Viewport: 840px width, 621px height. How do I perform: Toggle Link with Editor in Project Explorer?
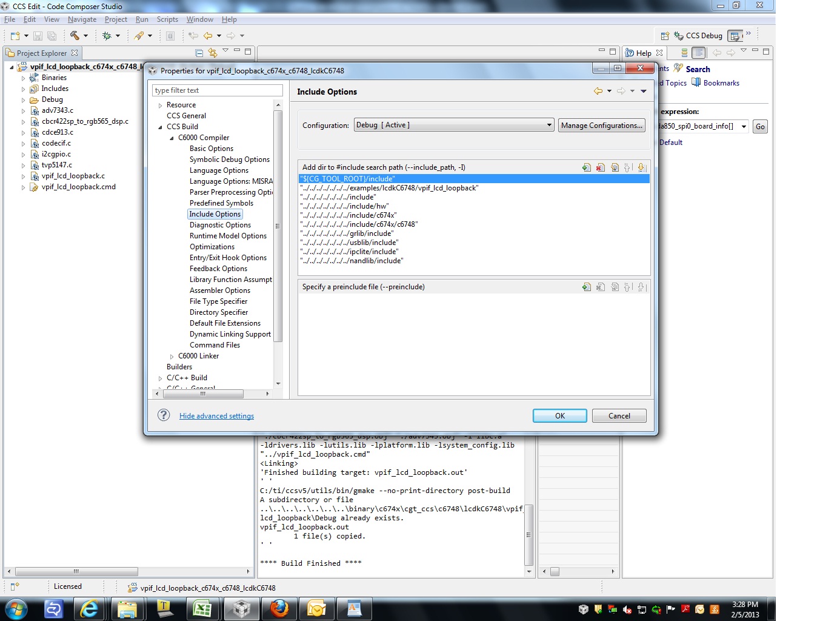pyautogui.click(x=212, y=53)
